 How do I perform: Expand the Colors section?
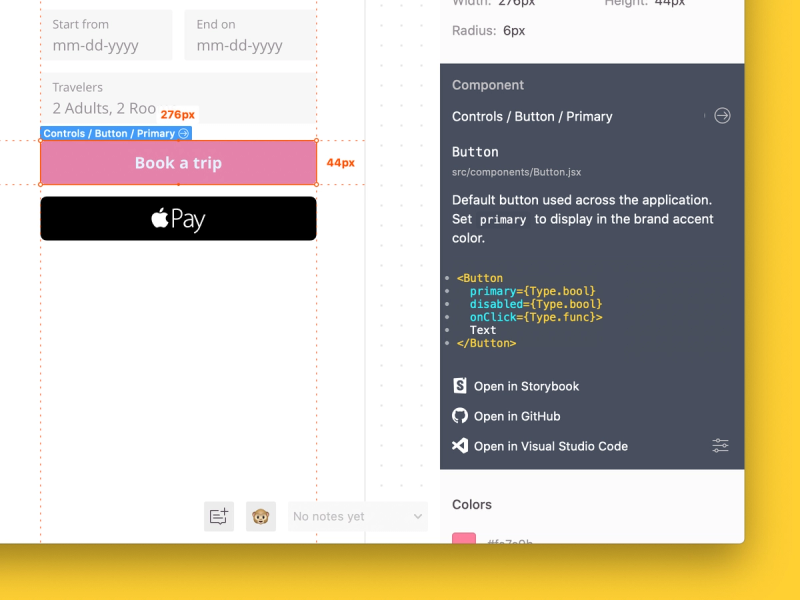pyautogui.click(x=472, y=505)
